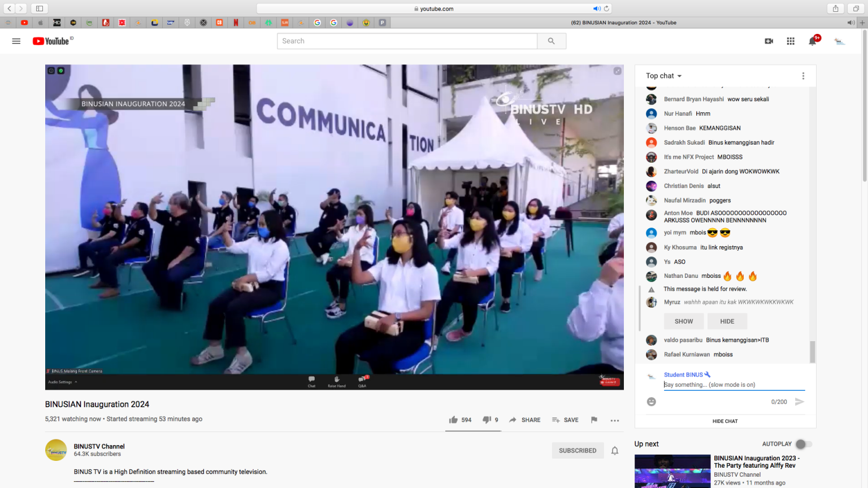This screenshot has width=868, height=488.
Task: Switch to BINUSIAN Inauguration 2024 browser tab
Action: (623, 23)
